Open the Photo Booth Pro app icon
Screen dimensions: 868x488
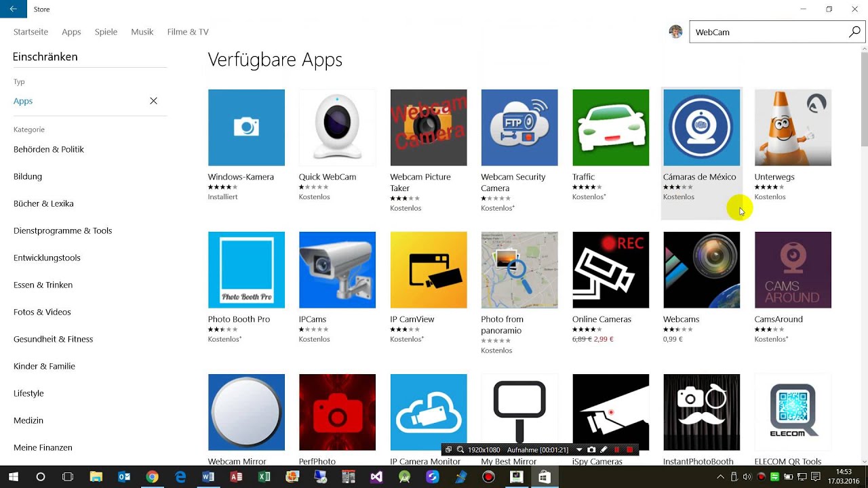(x=246, y=270)
